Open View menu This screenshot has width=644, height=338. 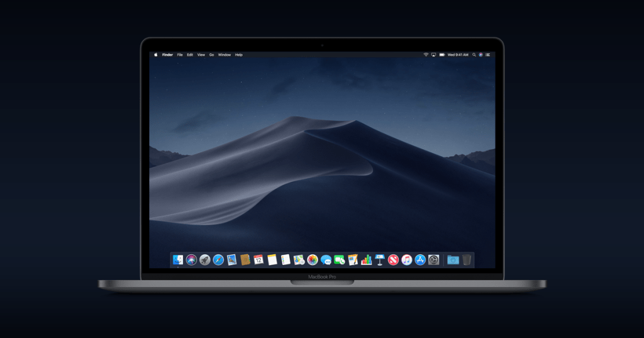pos(201,55)
